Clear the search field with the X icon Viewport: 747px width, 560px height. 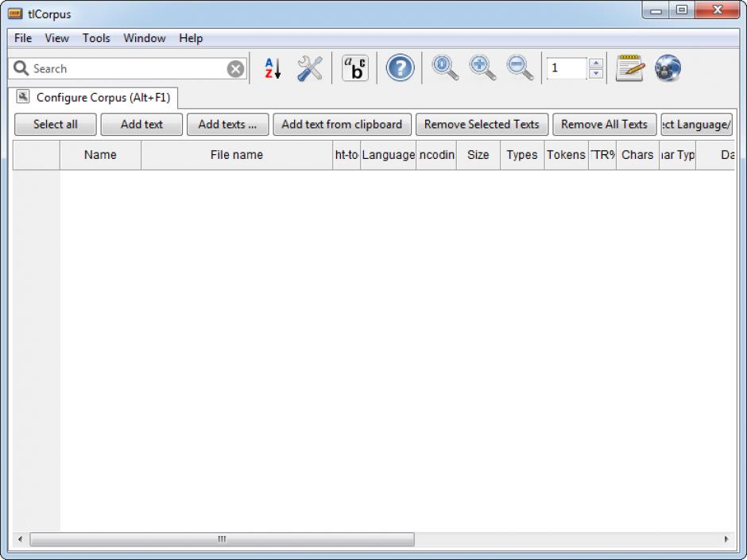236,69
